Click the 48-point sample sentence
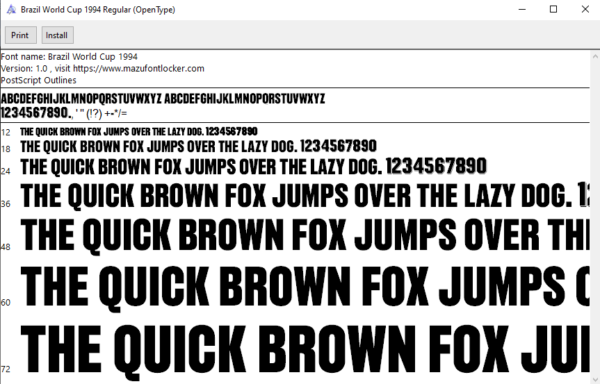 pyautogui.click(x=305, y=236)
